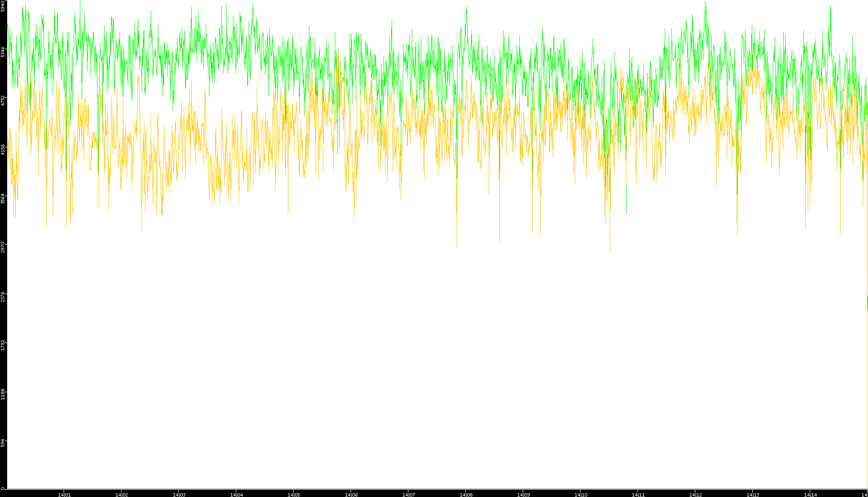The image size is (868, 497).
Task: Click the 14:02 time axis label
Action: 121,495
